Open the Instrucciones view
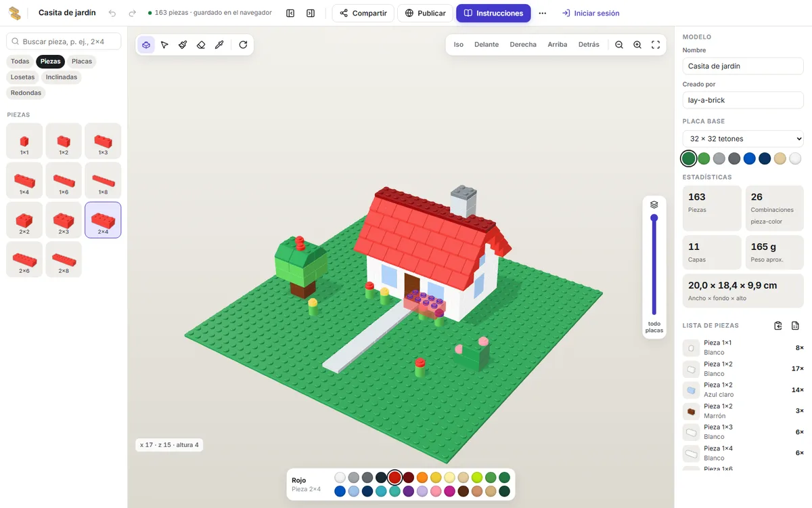The width and height of the screenshot is (812, 508). (x=493, y=13)
